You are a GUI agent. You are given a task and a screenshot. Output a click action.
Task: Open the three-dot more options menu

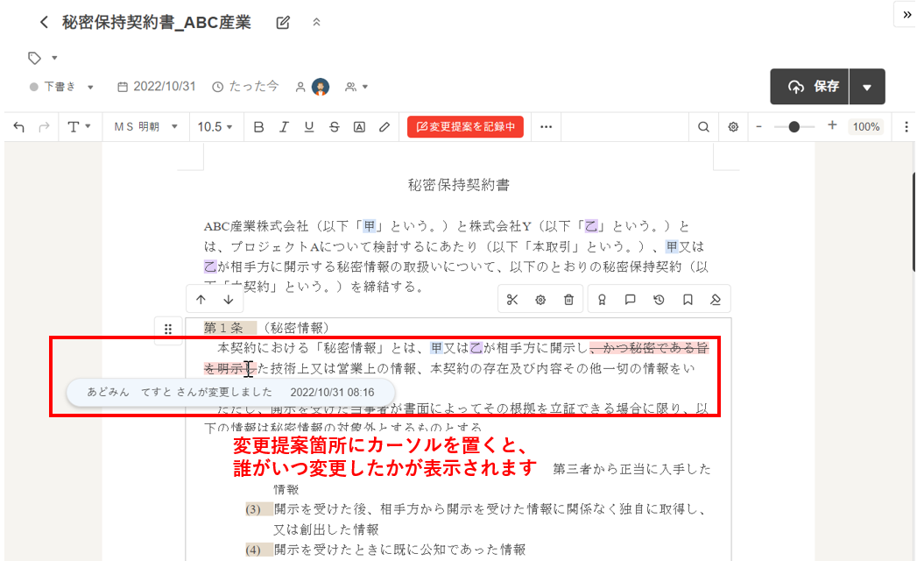(x=546, y=127)
